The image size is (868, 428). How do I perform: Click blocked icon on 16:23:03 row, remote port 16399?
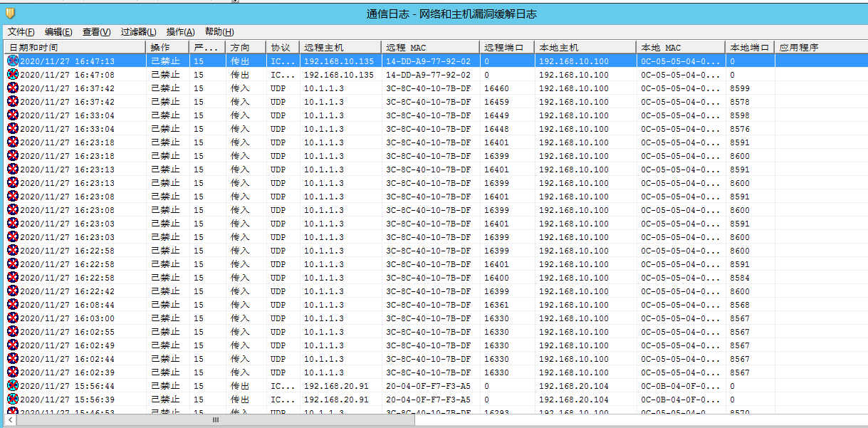pyautogui.click(x=13, y=237)
